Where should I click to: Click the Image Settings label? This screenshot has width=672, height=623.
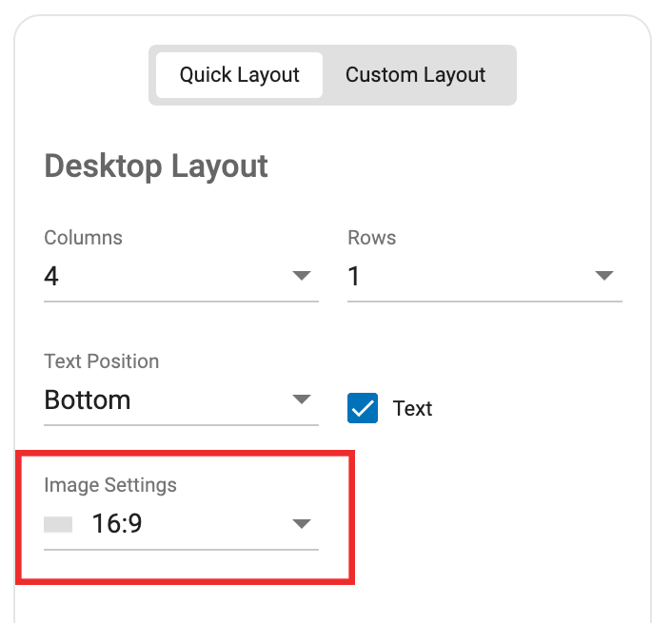(x=110, y=485)
